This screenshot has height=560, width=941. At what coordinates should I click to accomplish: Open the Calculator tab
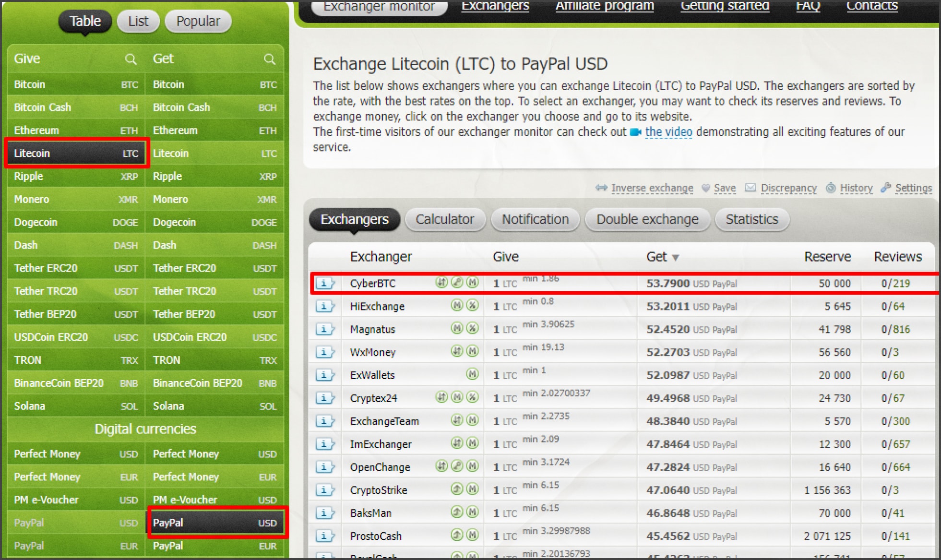point(445,219)
